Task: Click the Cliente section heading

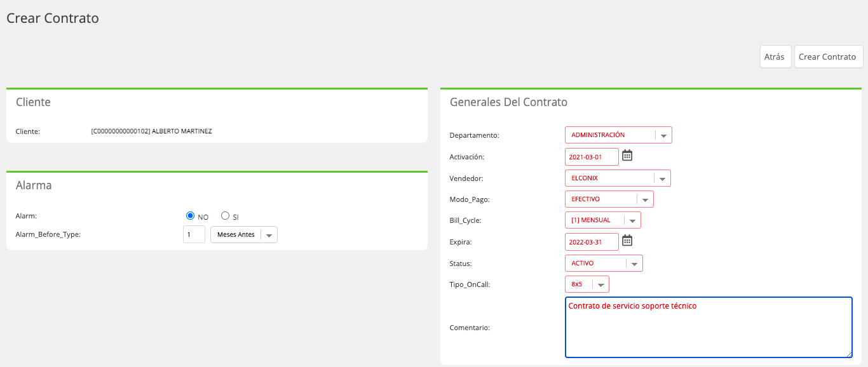Action: click(x=33, y=102)
